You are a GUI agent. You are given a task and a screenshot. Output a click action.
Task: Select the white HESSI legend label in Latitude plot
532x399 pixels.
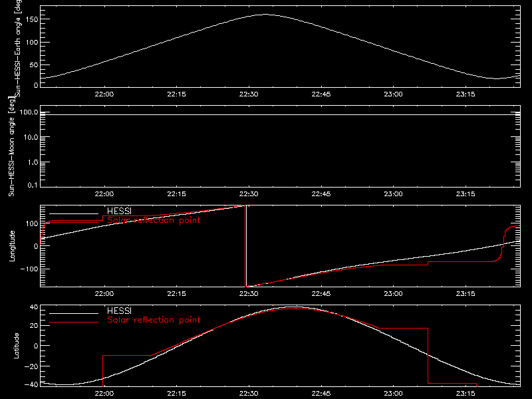(119, 311)
